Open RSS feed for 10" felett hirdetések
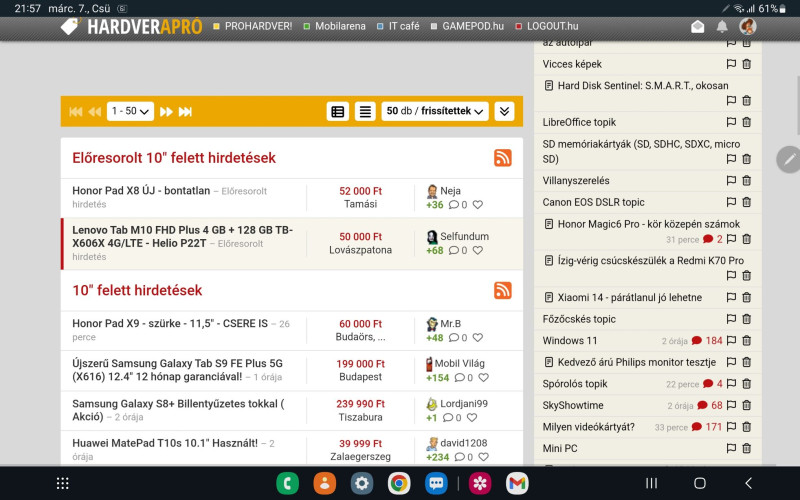 click(503, 290)
